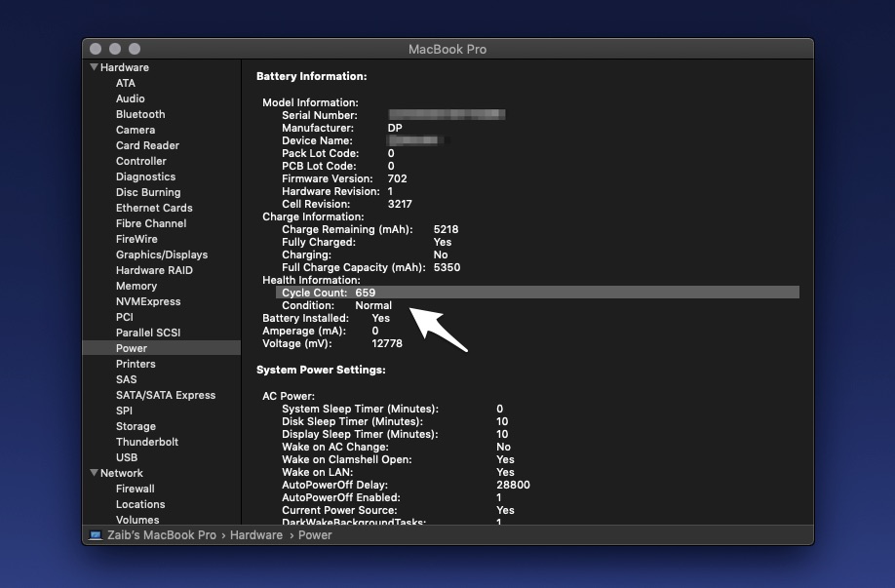Image resolution: width=895 pixels, height=588 pixels.
Task: Click the Firmware Version value 702
Action: [397, 178]
